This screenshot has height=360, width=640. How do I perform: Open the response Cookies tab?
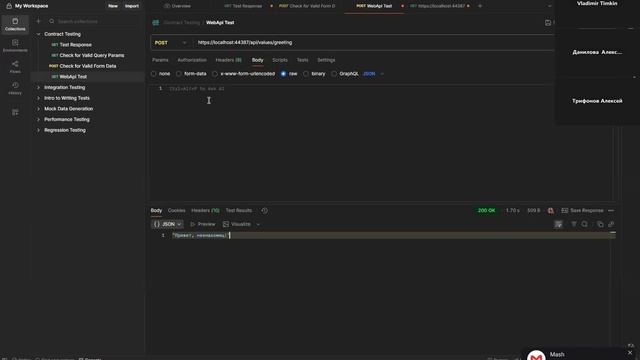point(176,211)
